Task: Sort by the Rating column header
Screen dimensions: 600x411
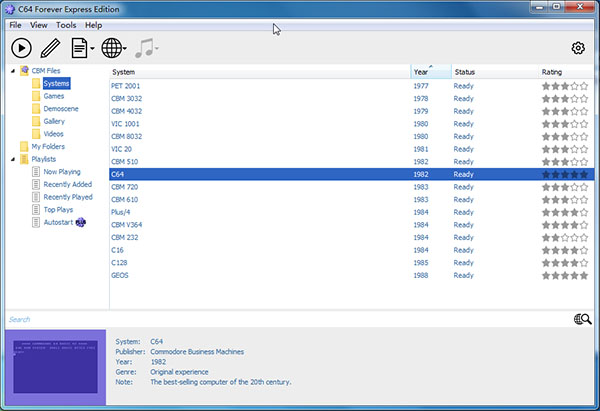Action: (x=566, y=72)
